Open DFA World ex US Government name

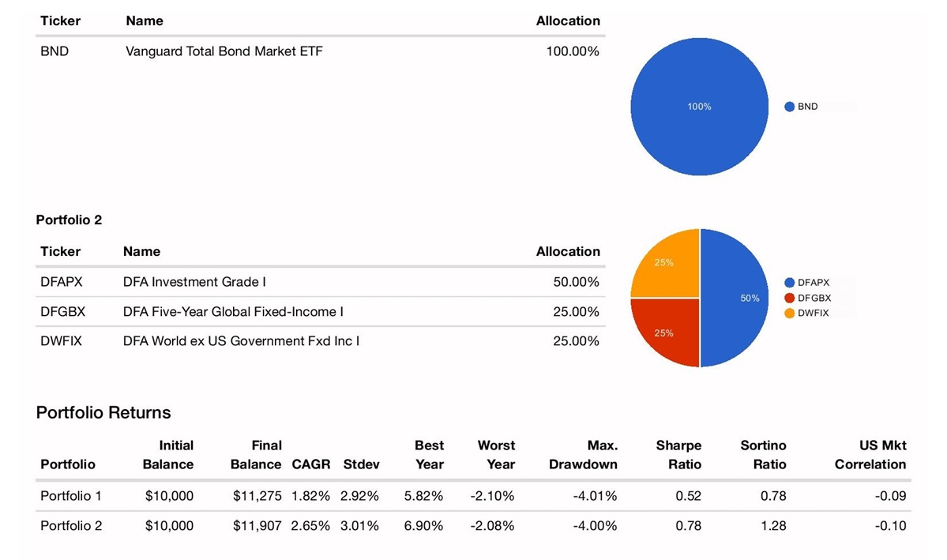[241, 341]
